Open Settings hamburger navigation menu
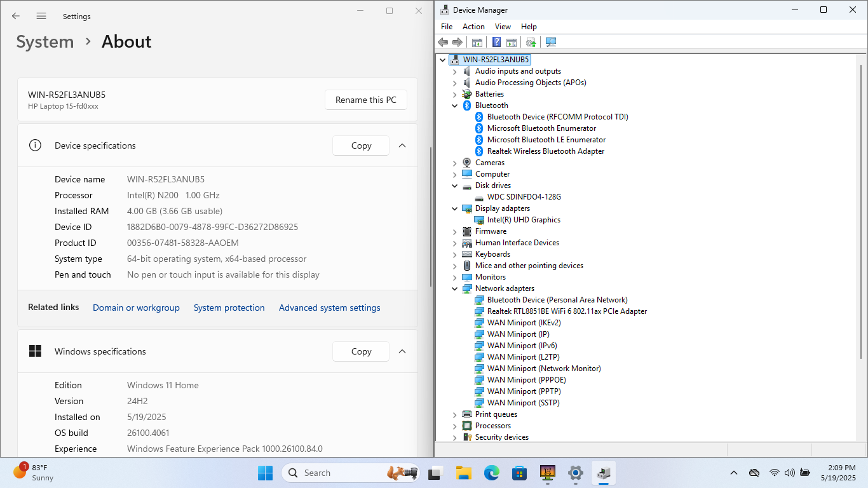The height and width of the screenshot is (488, 868). tap(41, 16)
